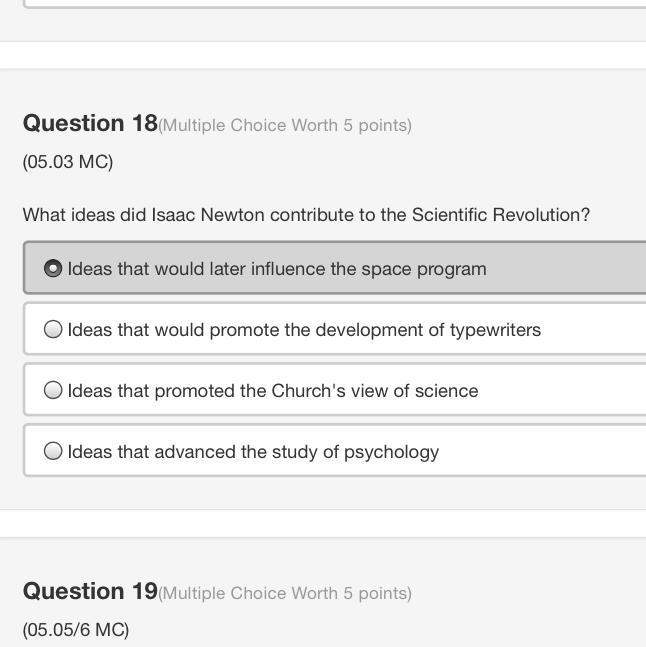
Task: Click the "Ideas that advanced the study of psychology" text
Action: coord(253,452)
